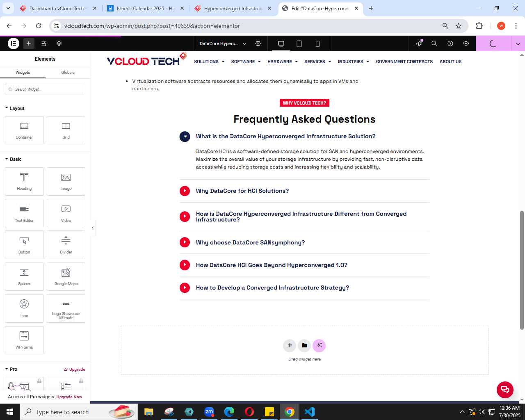Image resolution: width=525 pixels, height=420 pixels.
Task: Select the Button widget
Action: 24,245
